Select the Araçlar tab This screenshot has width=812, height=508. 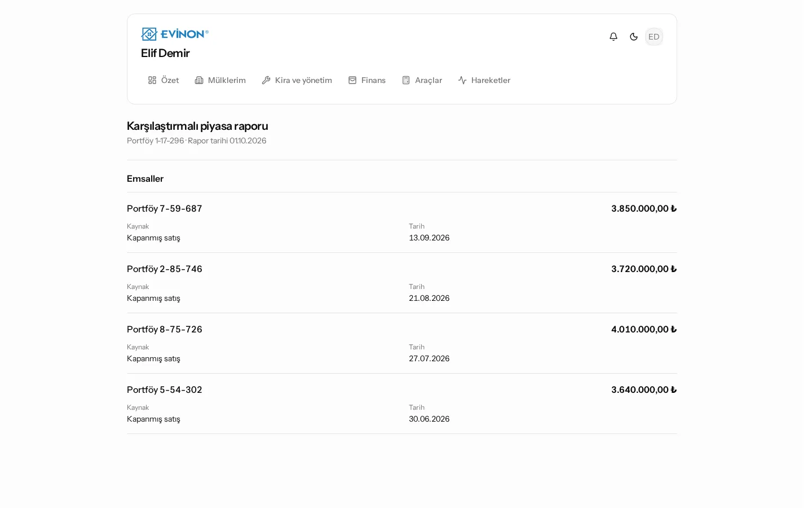pos(422,80)
